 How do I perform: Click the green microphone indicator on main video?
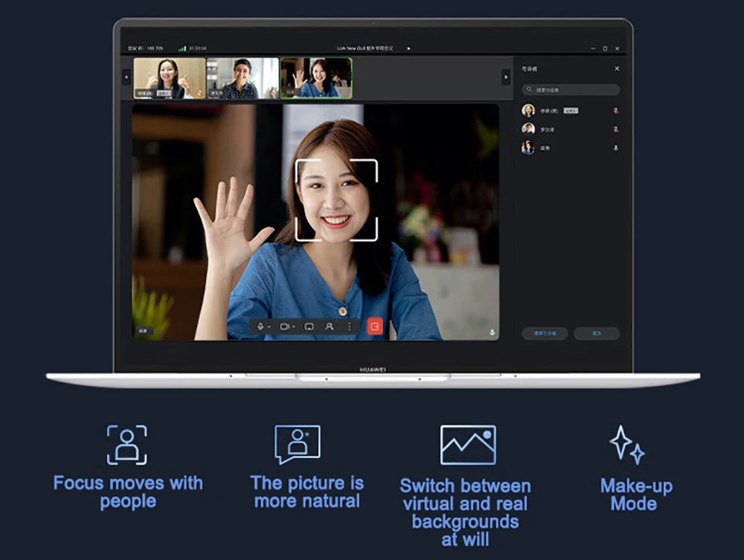coord(492,332)
